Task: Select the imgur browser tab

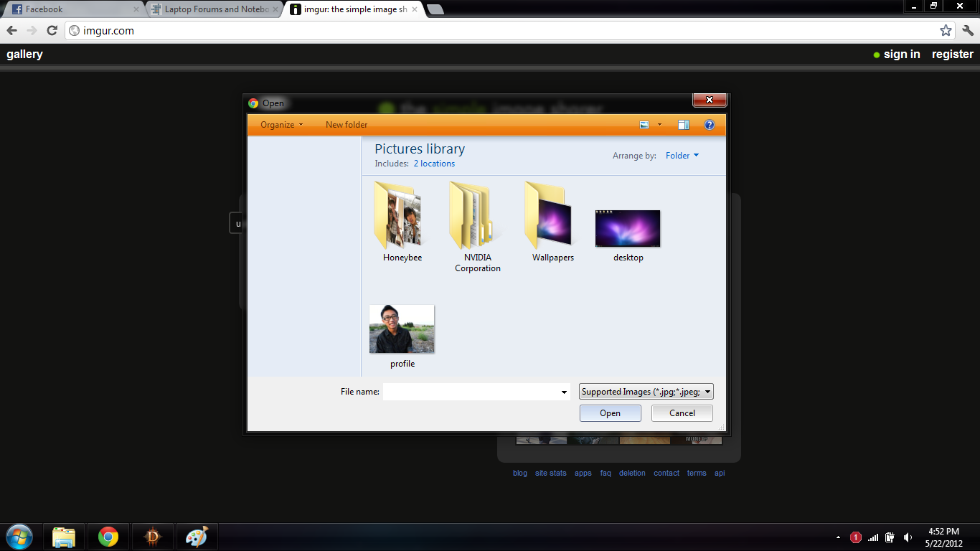Action: [352, 9]
